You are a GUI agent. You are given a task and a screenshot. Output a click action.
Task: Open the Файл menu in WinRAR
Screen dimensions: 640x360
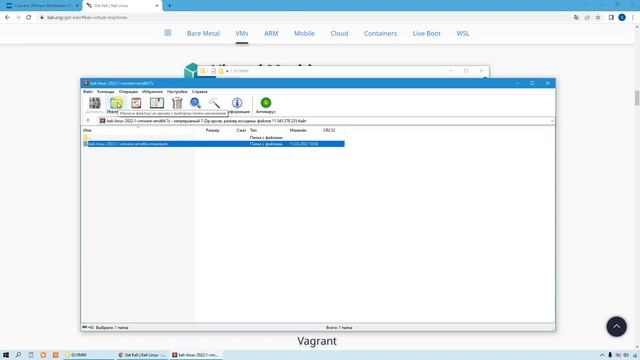point(88,92)
